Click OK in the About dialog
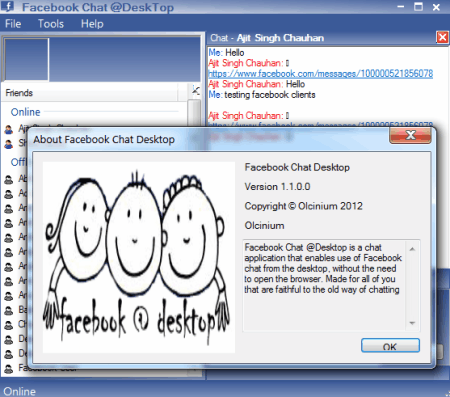Viewport: 450px width, 397px height. pos(390,346)
